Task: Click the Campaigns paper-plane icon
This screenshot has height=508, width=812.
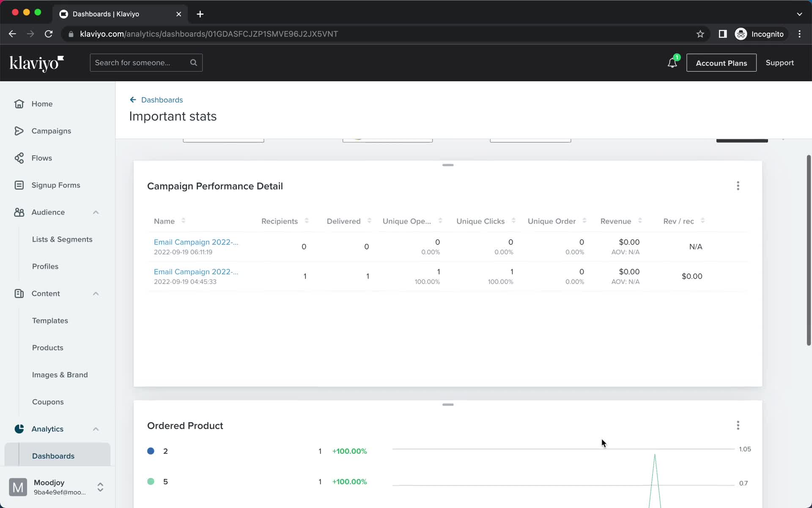Action: (x=19, y=131)
